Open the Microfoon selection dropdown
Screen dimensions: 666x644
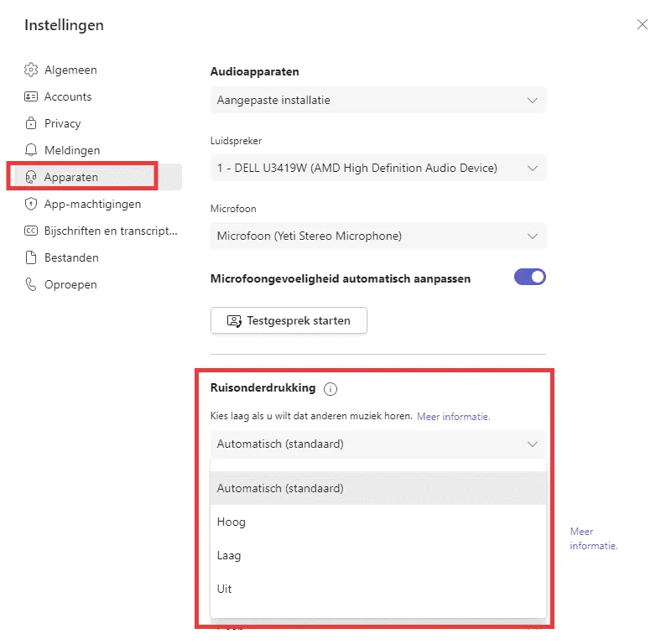tap(377, 236)
